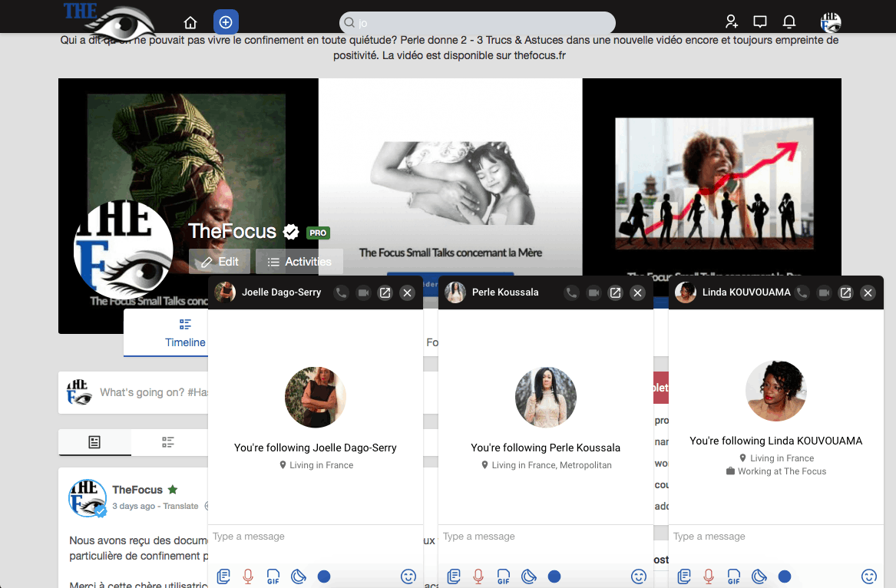
Task: Open the Activities button
Action: [299, 262]
